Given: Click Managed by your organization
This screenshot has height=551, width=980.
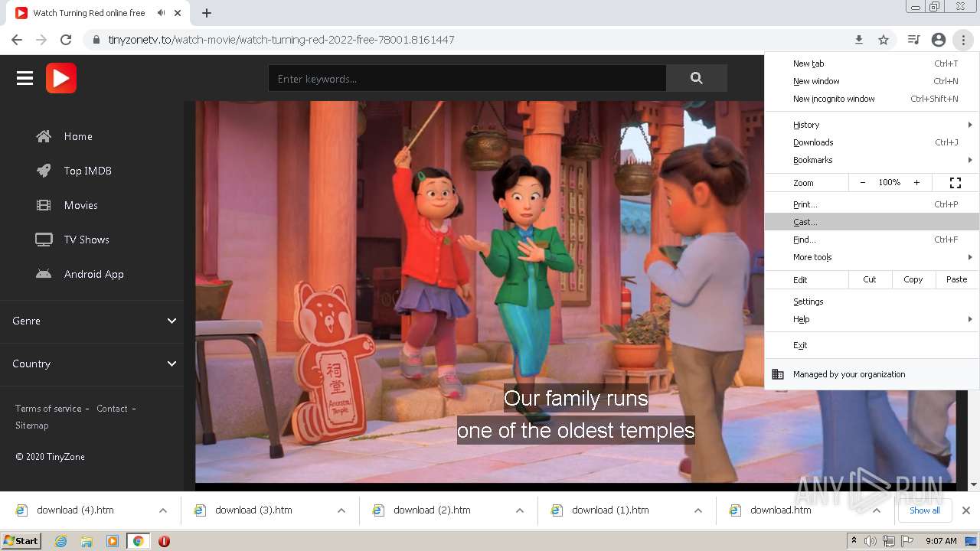Looking at the screenshot, I should (x=872, y=374).
